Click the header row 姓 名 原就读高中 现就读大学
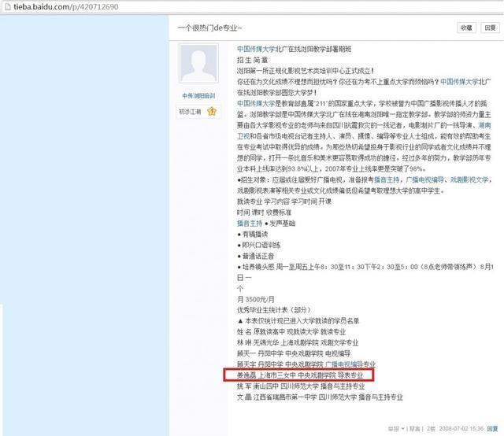 pos(291,332)
